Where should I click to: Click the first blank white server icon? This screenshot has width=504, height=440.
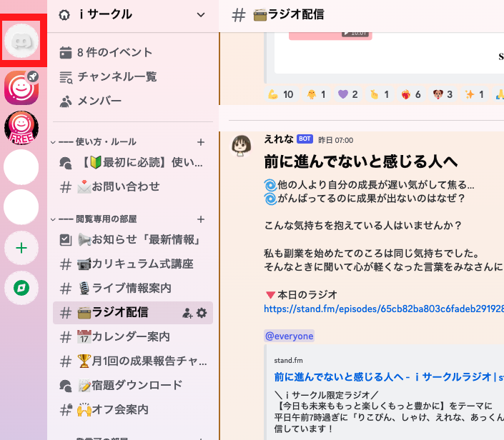pos(21,167)
